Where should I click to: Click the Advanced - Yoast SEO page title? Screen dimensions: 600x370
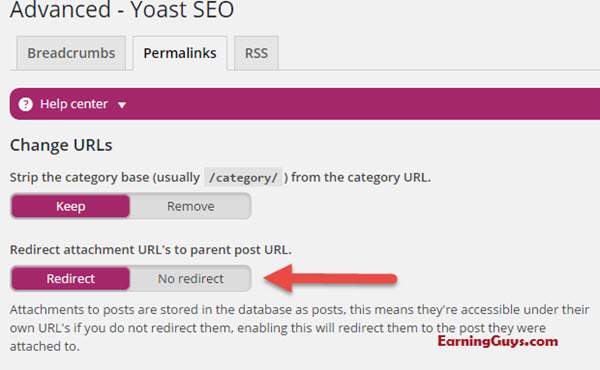pos(122,9)
